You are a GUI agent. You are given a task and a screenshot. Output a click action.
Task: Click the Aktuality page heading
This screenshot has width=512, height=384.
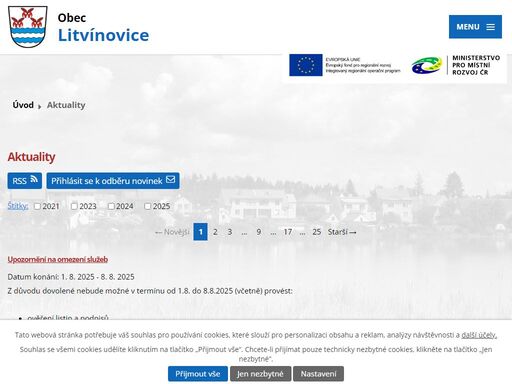point(32,157)
